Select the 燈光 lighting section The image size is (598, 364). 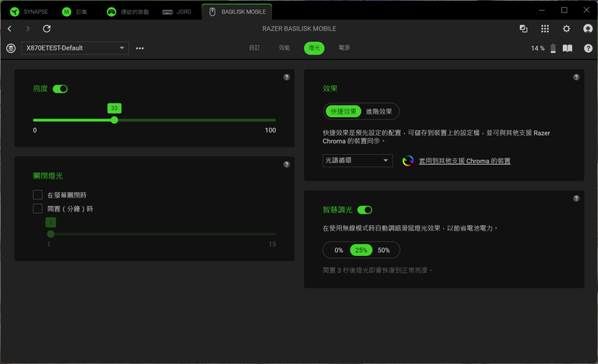coord(314,48)
